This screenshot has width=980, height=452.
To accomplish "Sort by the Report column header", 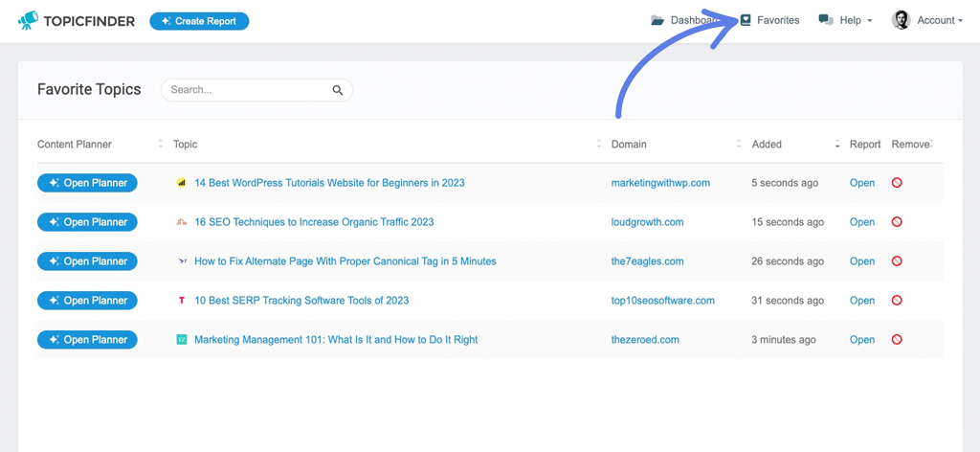I will tap(865, 144).
